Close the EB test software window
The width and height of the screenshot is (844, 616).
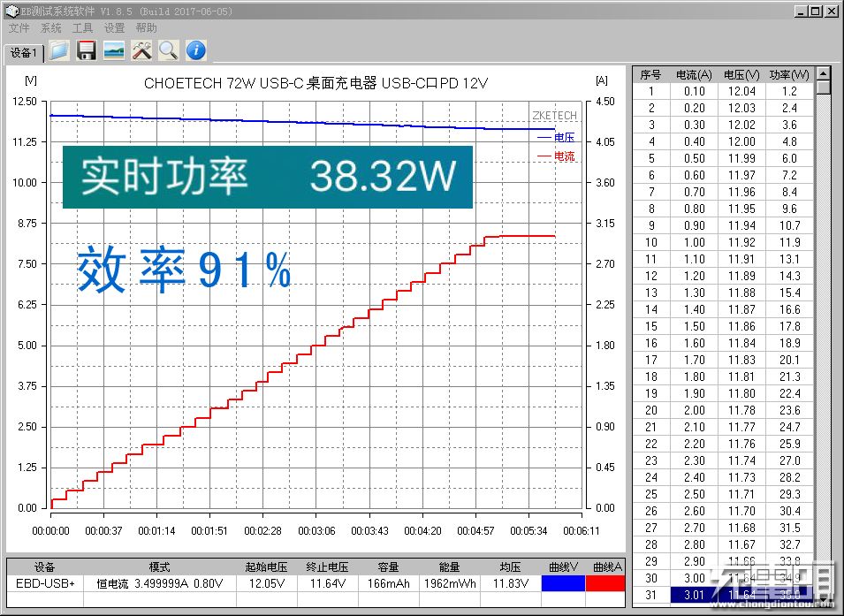pyautogui.click(x=831, y=11)
